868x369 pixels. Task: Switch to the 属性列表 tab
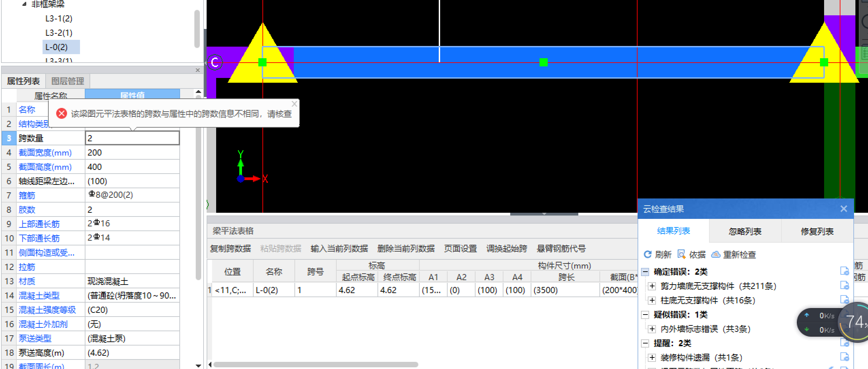point(23,81)
